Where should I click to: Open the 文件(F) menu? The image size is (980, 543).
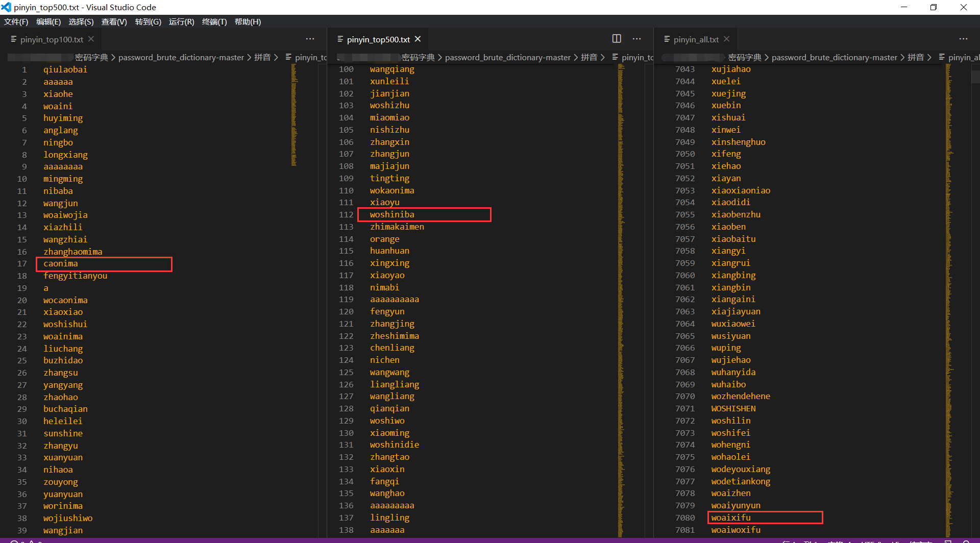16,22
